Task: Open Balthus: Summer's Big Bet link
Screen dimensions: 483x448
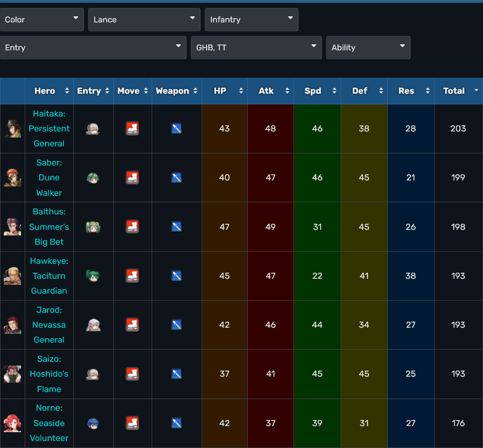Action: point(49,227)
